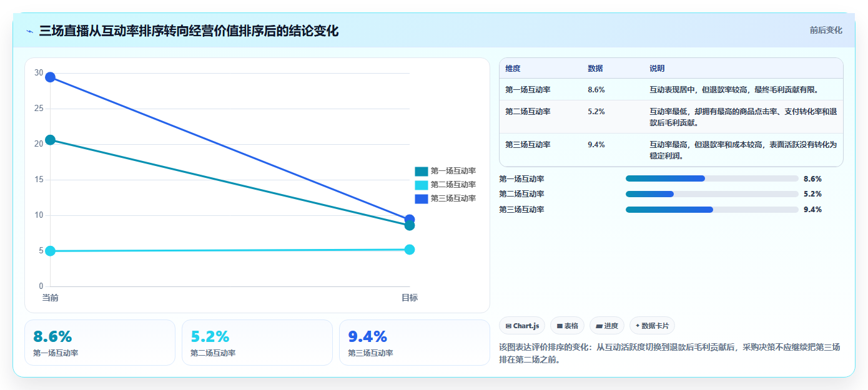Click the 进度 tag icon
This screenshot has height=390, width=868.
[599, 326]
